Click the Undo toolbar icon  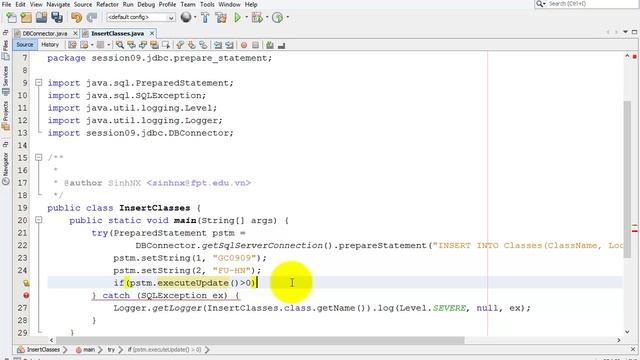(76, 18)
